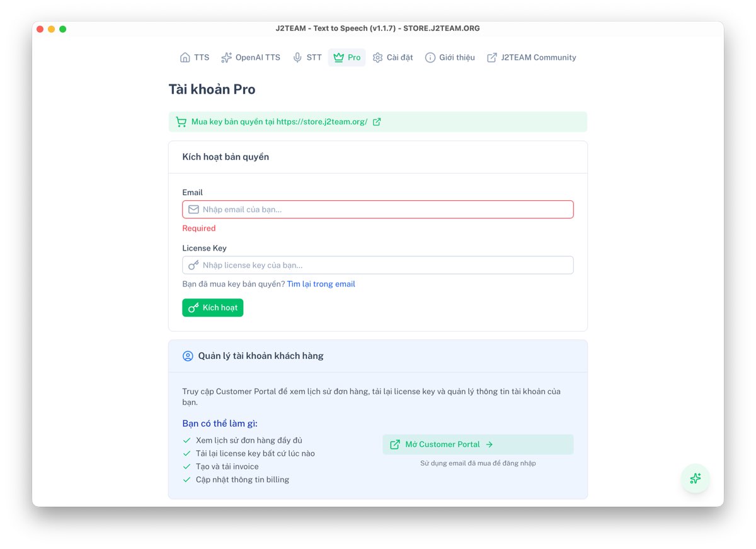The image size is (756, 549).
Task: Click the gear icon for Cài đặt
Action: click(377, 57)
